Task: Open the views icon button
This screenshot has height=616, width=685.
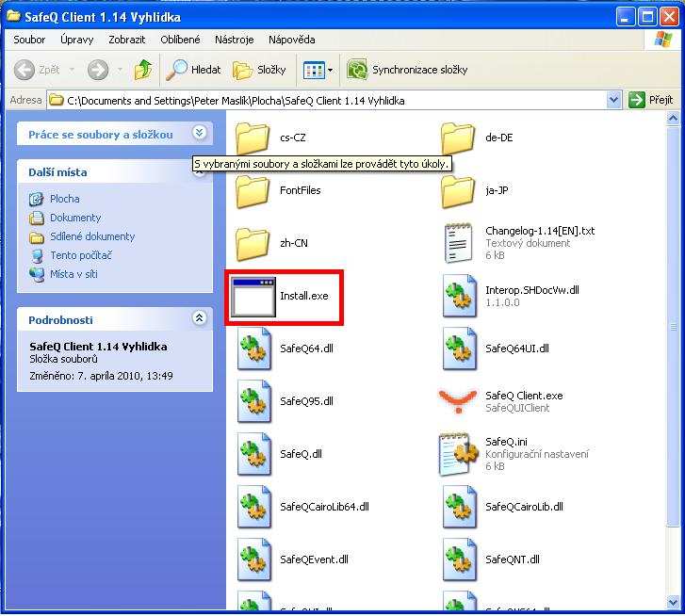Action: (314, 70)
